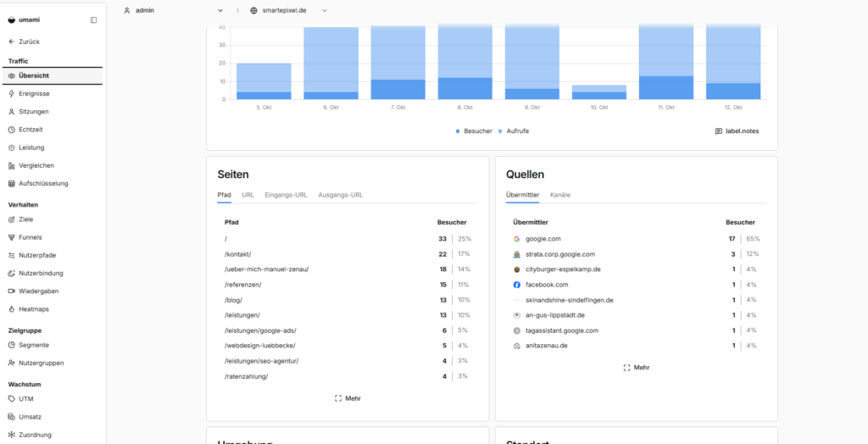Click the skinandshine-sindelfingen.de referrer
This screenshot has width=868, height=444.
[x=569, y=300]
